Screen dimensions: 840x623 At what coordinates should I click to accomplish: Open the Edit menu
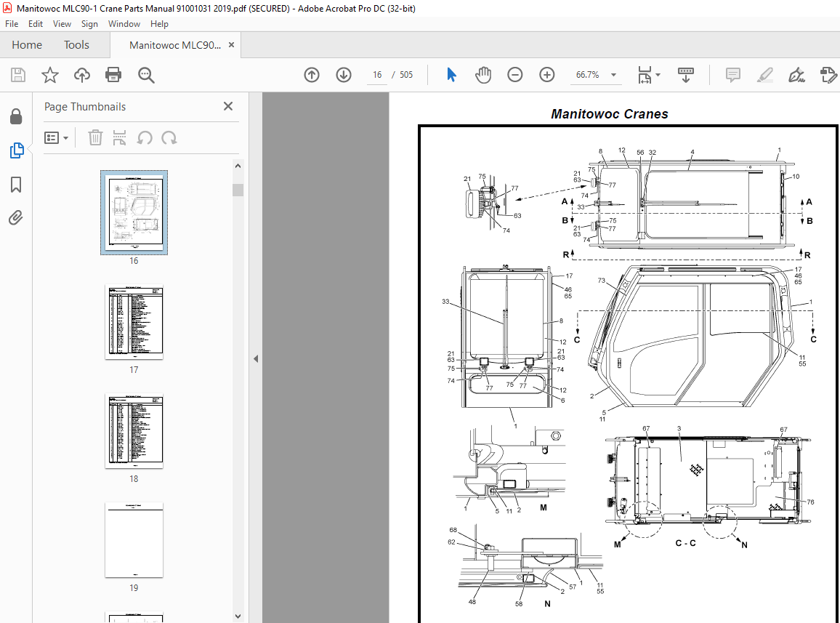click(x=36, y=23)
